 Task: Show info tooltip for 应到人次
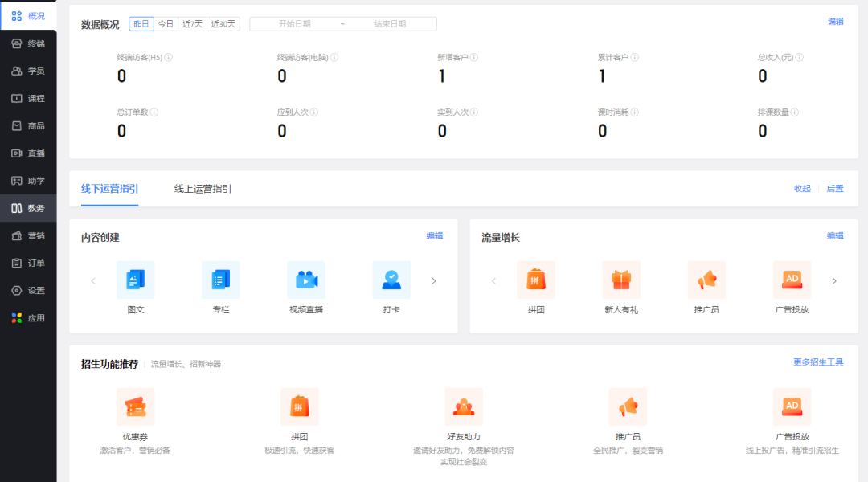(x=314, y=112)
